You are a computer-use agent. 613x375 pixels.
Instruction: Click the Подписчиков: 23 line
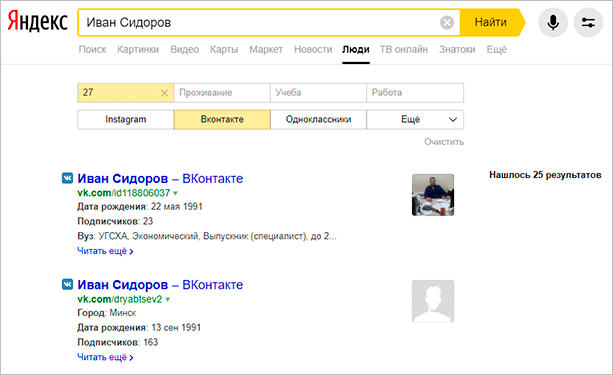click(x=115, y=221)
